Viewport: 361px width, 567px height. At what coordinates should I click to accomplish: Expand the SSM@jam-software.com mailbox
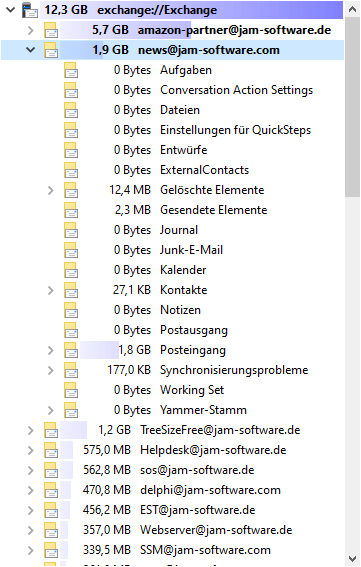[x=31, y=550]
